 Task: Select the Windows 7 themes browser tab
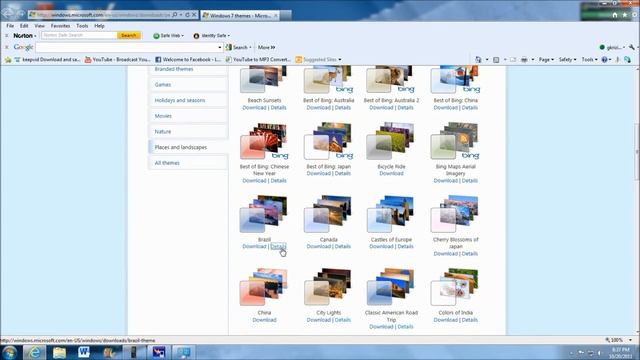pos(240,16)
